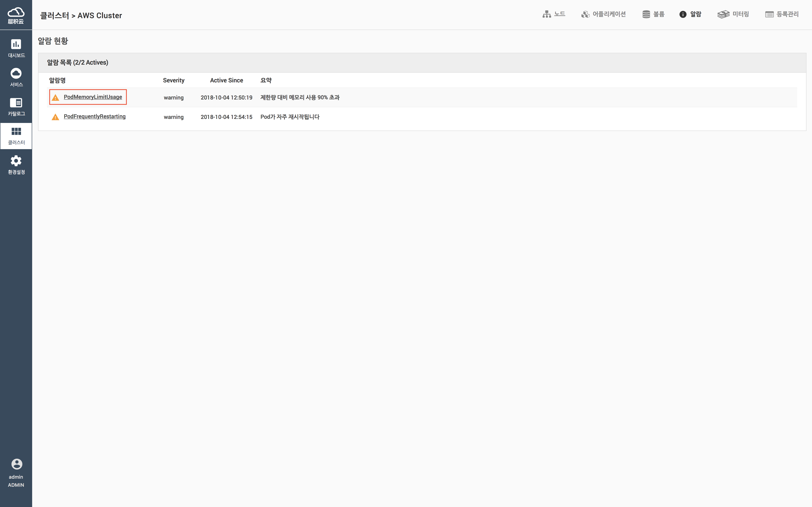Image resolution: width=812 pixels, height=507 pixels.
Task: Open 환경설정 gear settings icon
Action: tap(16, 161)
